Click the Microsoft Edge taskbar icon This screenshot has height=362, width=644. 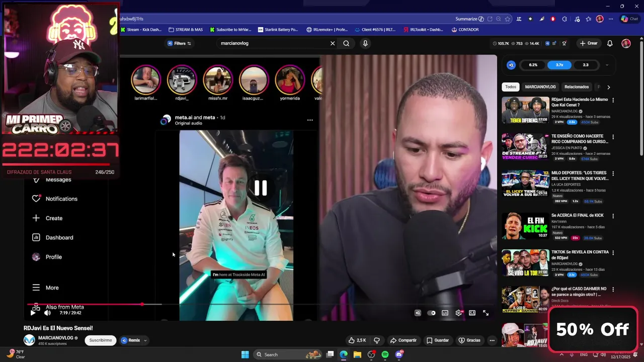tap(343, 354)
